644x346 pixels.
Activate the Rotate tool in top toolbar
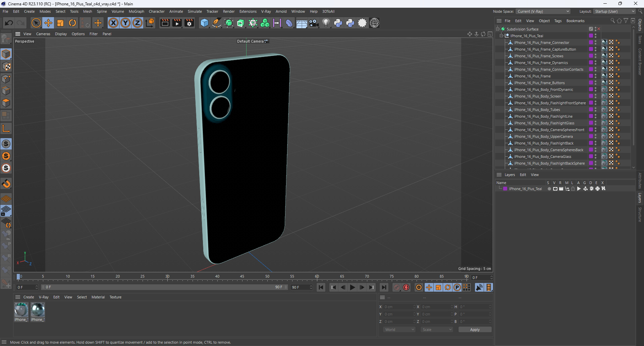[72, 23]
